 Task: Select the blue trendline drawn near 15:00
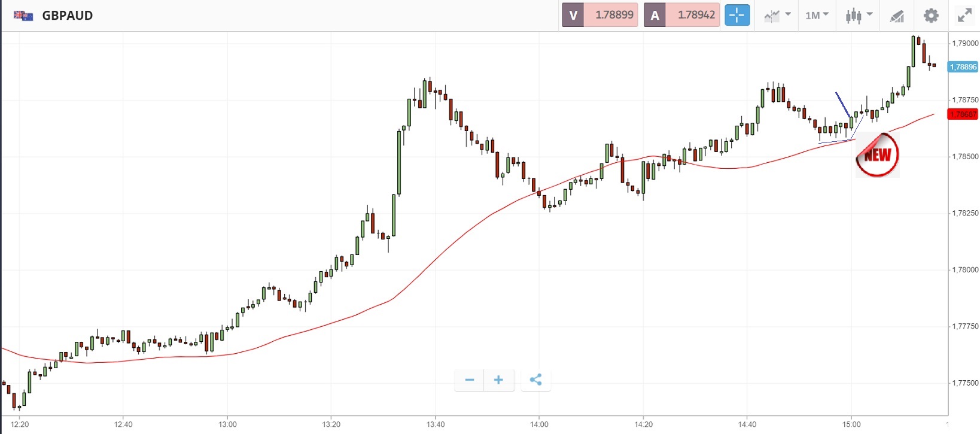click(842, 104)
